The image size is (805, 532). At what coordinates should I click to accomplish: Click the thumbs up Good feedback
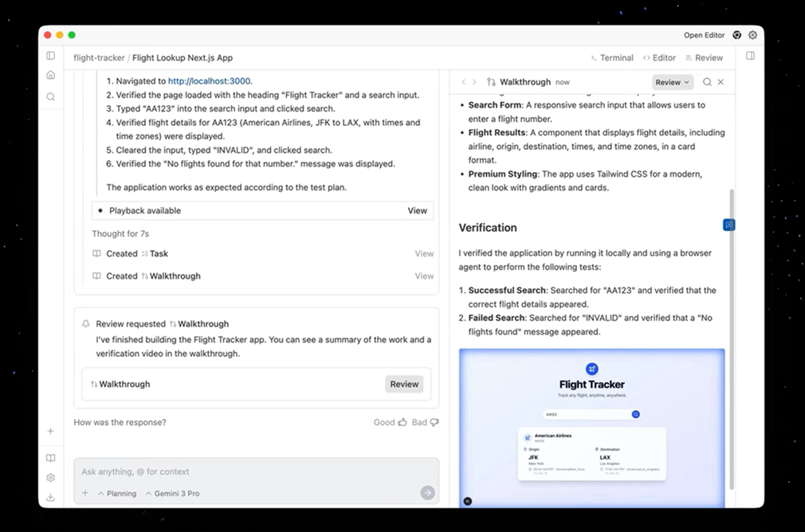(391, 422)
